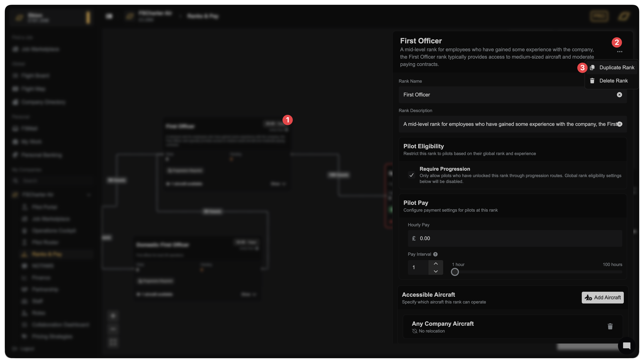Open the chat support bubble
The image size is (644, 363).
[x=627, y=346]
